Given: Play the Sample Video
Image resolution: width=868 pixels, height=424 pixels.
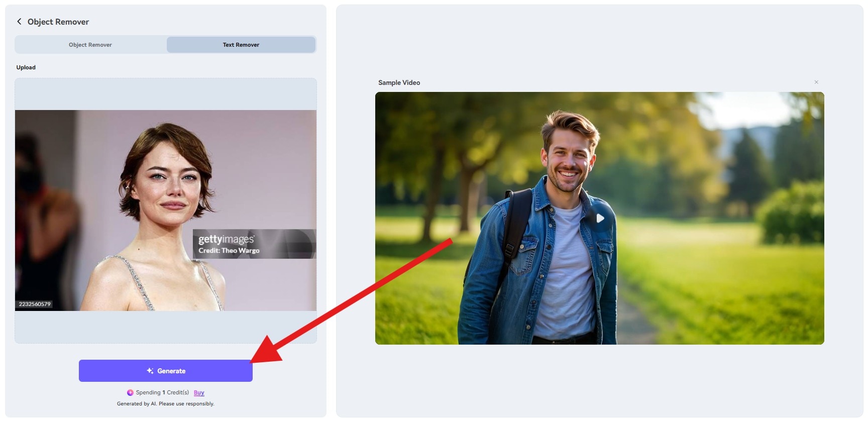Looking at the screenshot, I should tap(600, 218).
